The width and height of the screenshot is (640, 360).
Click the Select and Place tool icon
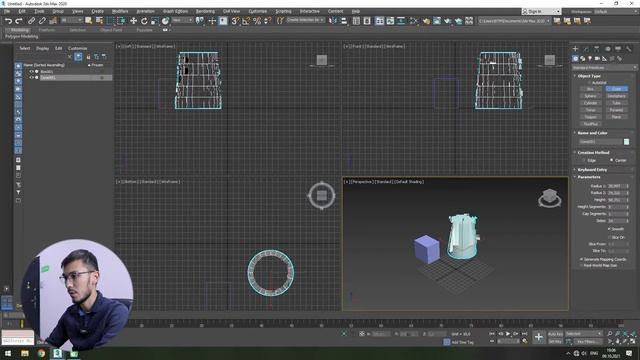coord(165,21)
